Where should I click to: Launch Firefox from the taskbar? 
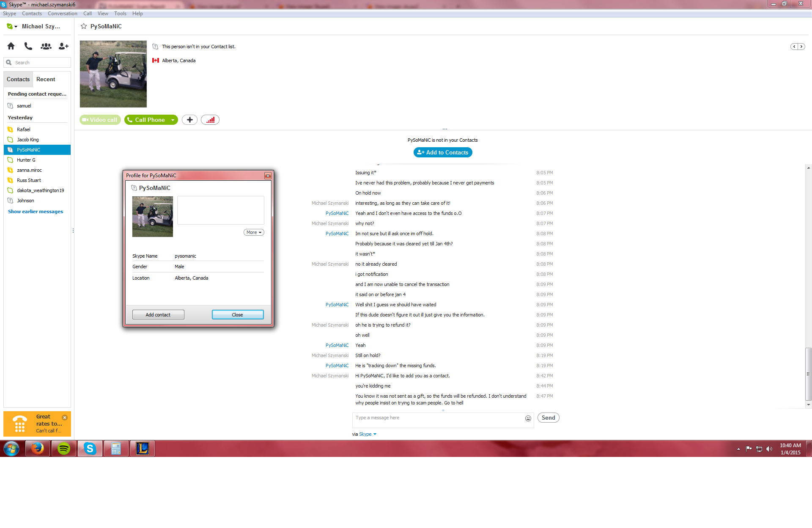tap(38, 448)
